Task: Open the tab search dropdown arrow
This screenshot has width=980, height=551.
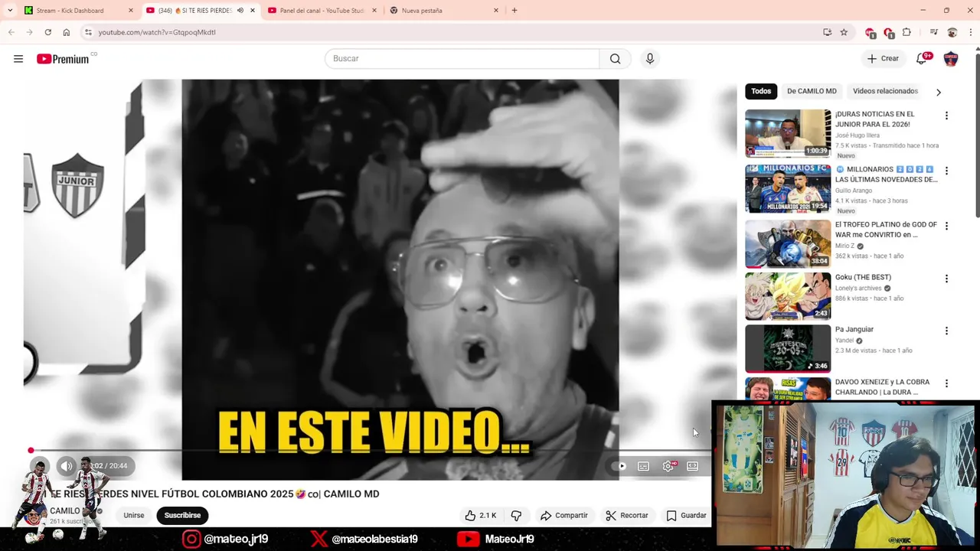Action: coord(9,11)
